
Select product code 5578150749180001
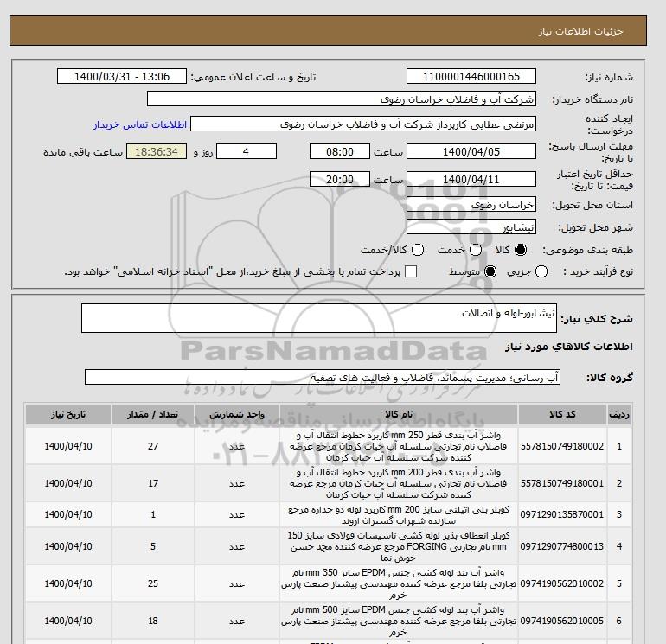pos(562,483)
